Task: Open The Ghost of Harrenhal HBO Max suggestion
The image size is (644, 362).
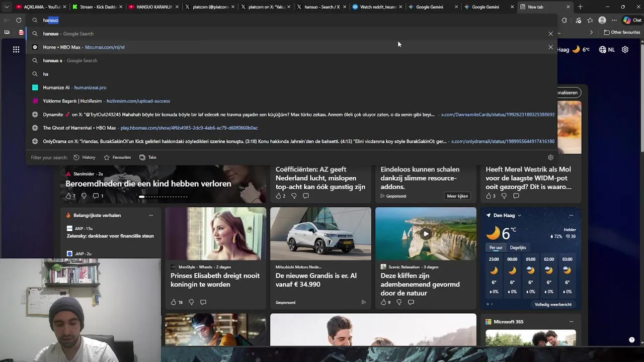Action: (292, 128)
